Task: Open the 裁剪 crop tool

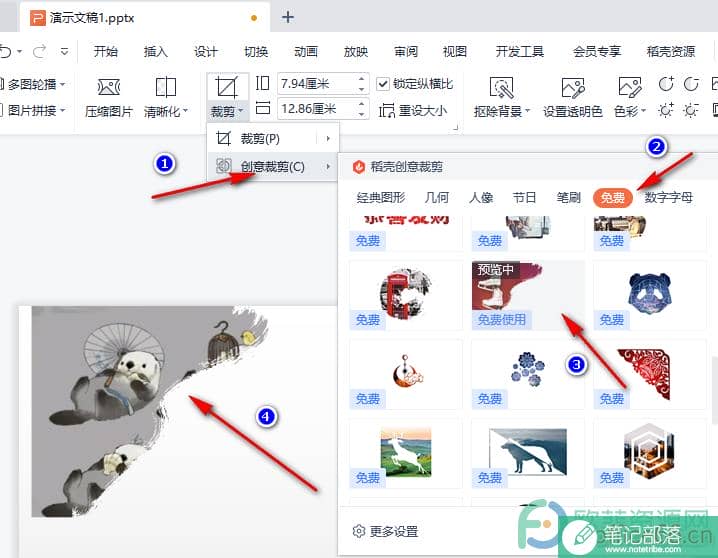Action: pos(226,87)
